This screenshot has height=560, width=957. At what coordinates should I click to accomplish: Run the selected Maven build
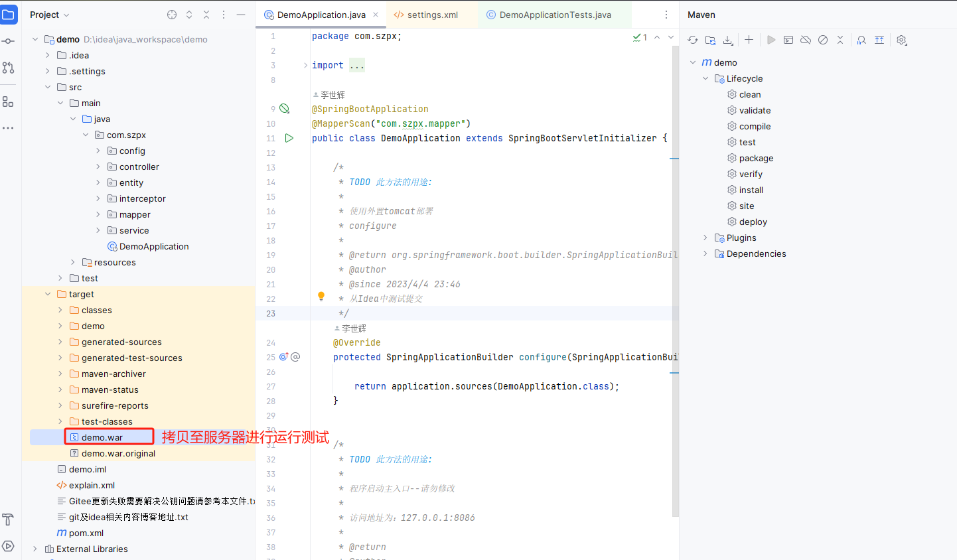771,40
